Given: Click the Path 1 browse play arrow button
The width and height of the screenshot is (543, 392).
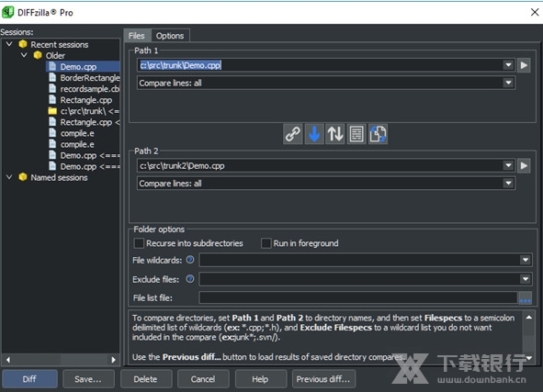Looking at the screenshot, I should pyautogui.click(x=524, y=65).
